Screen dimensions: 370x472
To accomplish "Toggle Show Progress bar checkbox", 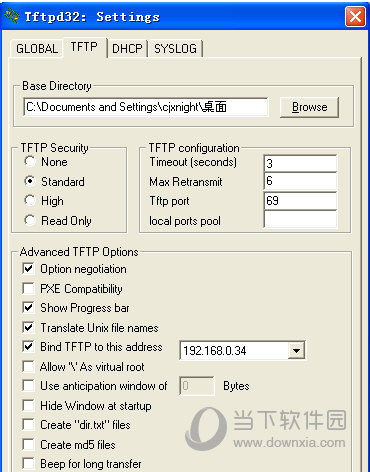I will pos(28,308).
